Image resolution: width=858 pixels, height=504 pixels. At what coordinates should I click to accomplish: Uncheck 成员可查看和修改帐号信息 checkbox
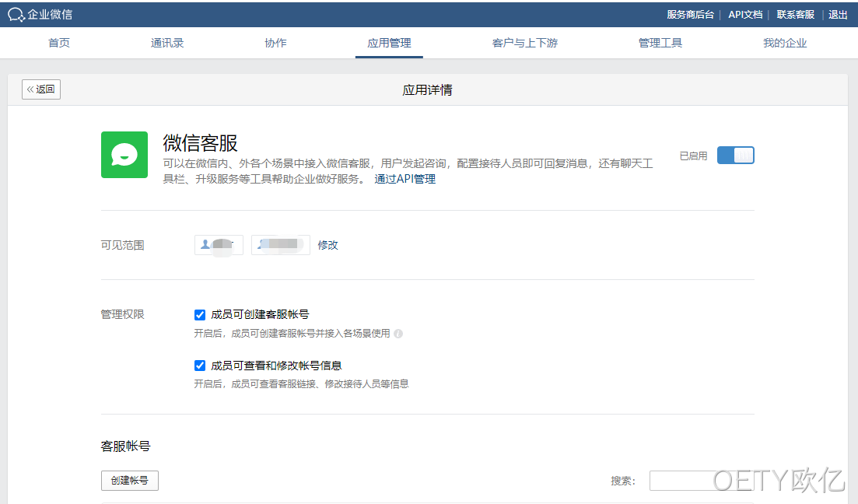click(200, 366)
